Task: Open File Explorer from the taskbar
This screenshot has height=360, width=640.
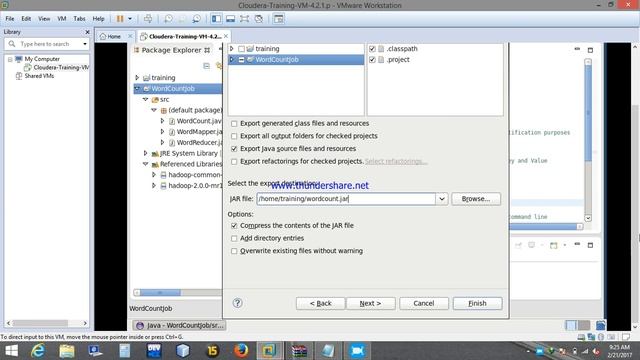Action: click(67, 351)
